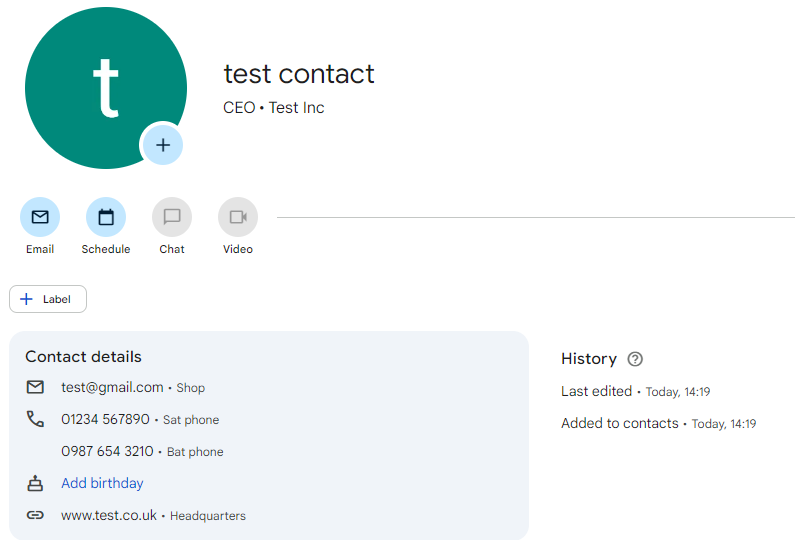
Task: Click the birthday cake icon
Action: coord(35,483)
